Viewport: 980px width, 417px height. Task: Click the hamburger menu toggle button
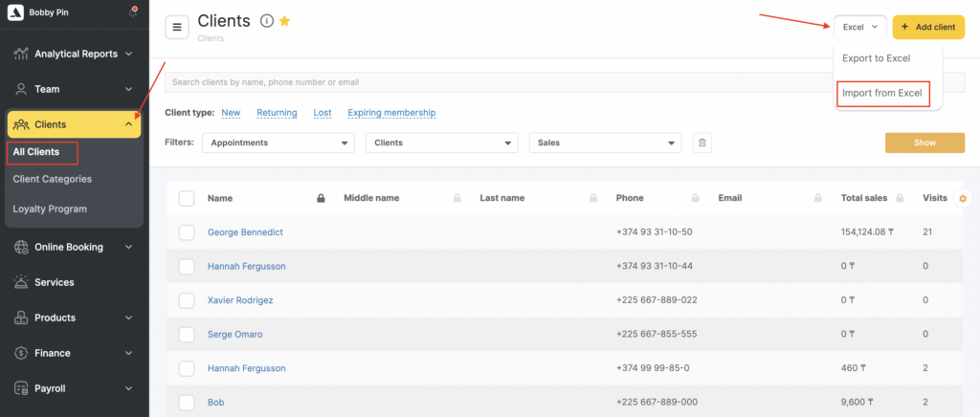[177, 28]
